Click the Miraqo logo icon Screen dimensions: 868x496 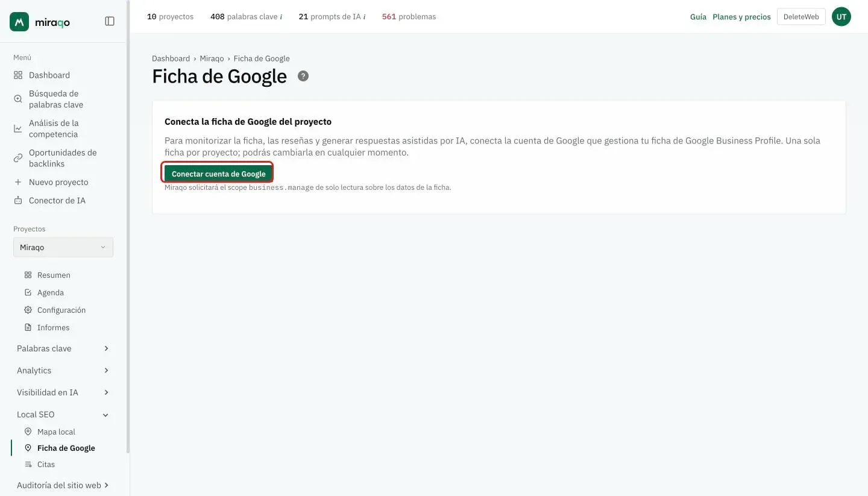[19, 21]
